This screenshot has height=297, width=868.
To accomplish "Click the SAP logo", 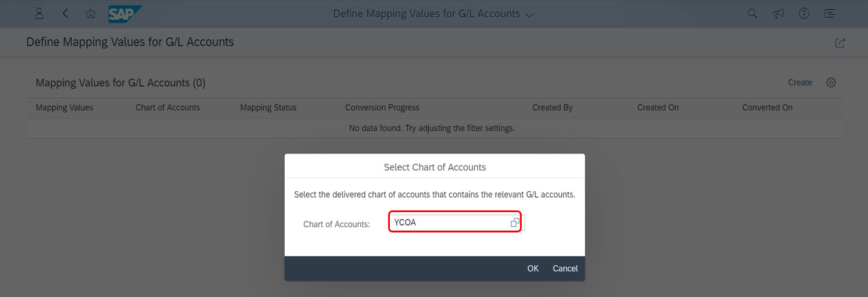I will (125, 13).
